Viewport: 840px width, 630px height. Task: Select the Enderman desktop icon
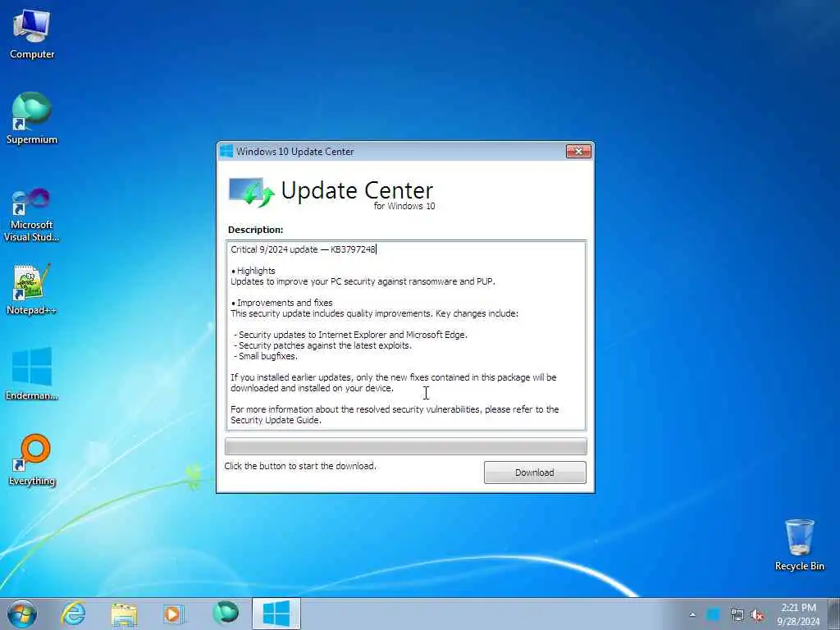point(32,374)
